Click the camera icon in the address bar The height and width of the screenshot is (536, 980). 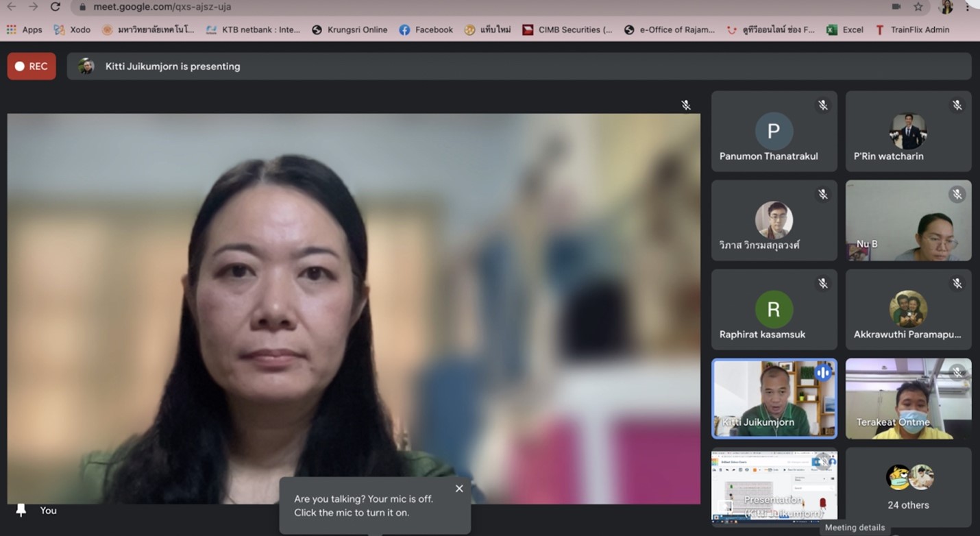coord(896,7)
